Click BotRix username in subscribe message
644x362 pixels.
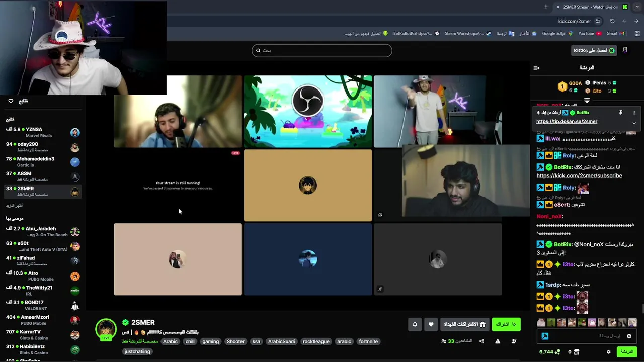pyautogui.click(x=564, y=167)
